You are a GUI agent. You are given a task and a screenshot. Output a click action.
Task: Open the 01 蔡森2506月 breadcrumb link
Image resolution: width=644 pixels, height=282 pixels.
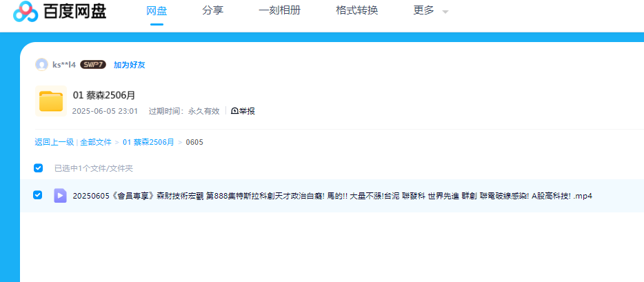click(x=148, y=142)
